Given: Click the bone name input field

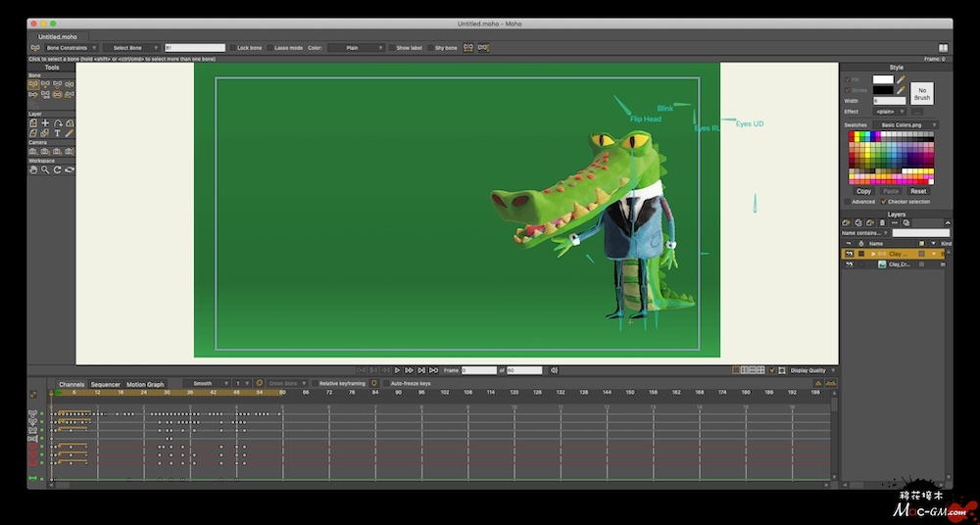Looking at the screenshot, I should coord(195,47).
